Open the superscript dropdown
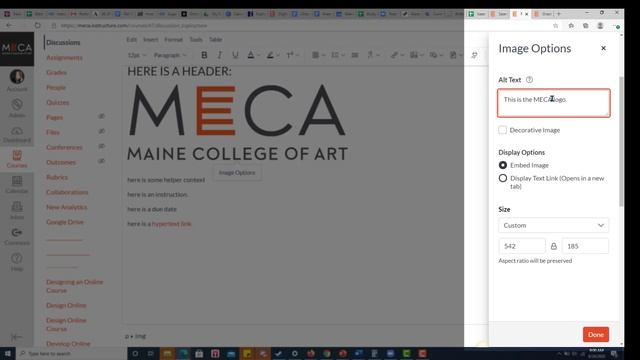The height and width of the screenshot is (360, 640). click(292, 55)
